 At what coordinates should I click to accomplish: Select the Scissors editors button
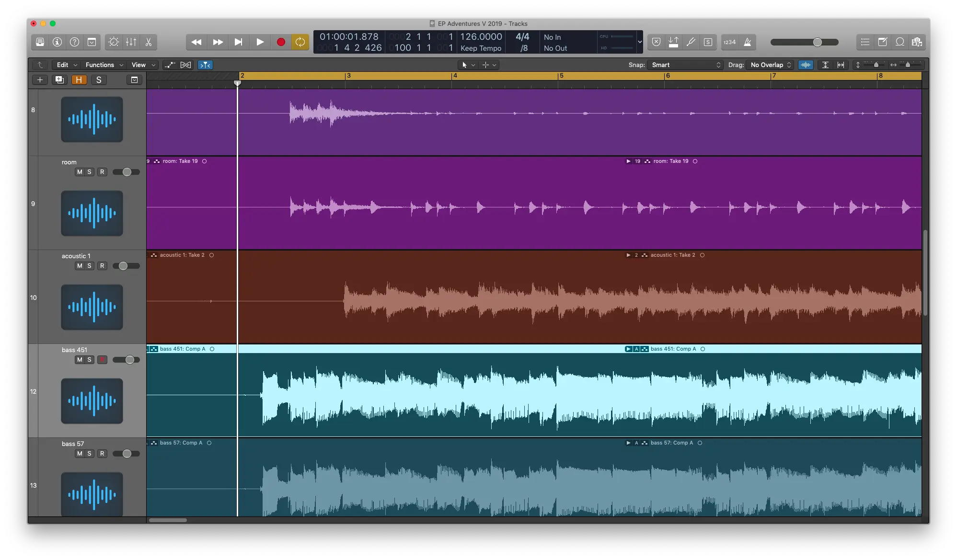click(x=149, y=42)
